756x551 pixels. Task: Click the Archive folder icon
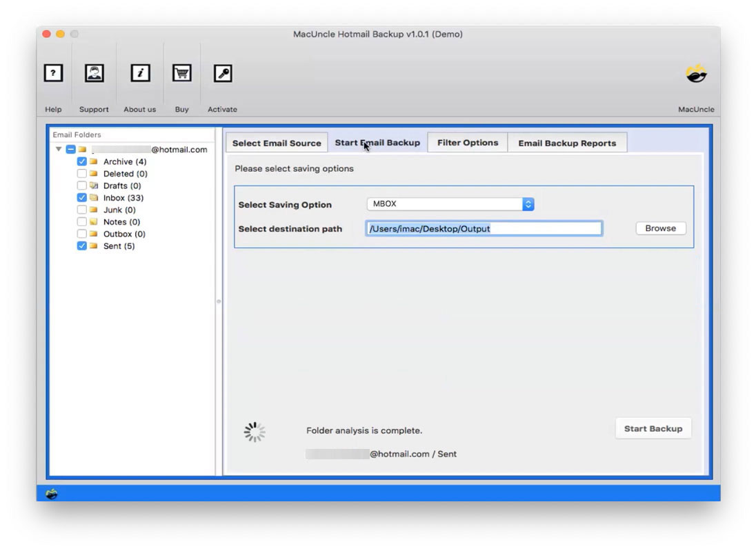pyautogui.click(x=94, y=161)
